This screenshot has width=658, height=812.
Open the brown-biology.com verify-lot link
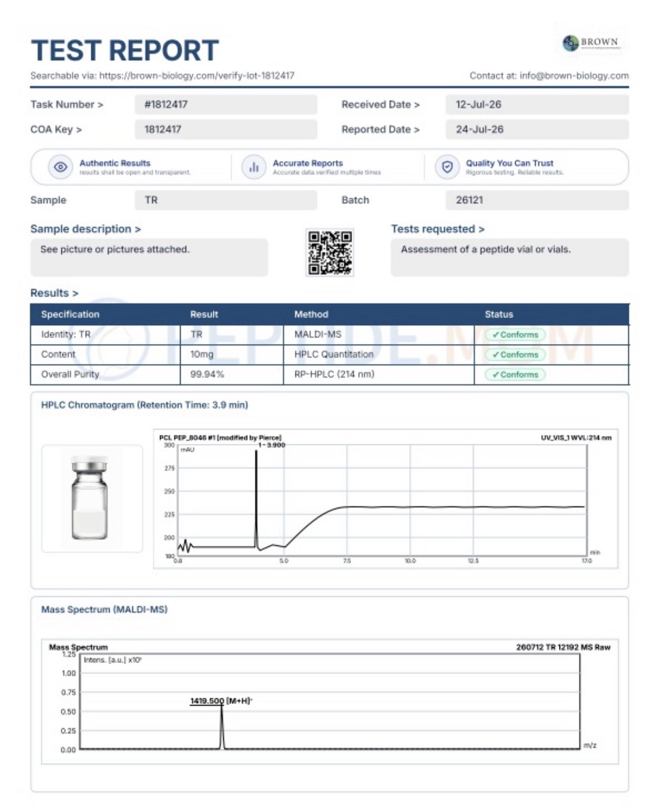tap(196, 75)
